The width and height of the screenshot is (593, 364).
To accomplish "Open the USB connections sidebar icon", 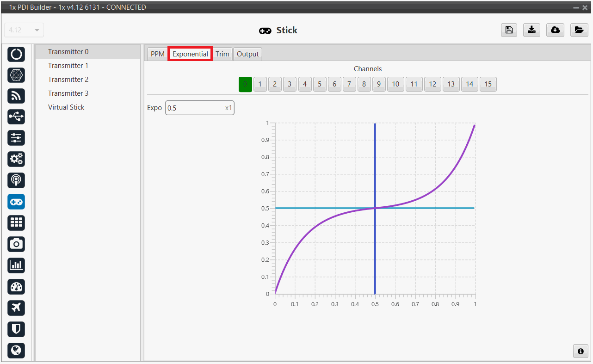I will (16, 117).
